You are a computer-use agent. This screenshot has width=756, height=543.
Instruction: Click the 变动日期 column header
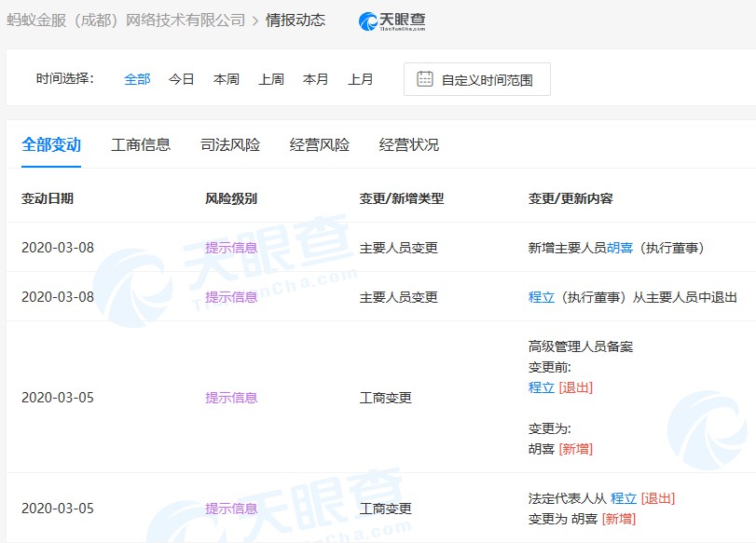coord(48,198)
